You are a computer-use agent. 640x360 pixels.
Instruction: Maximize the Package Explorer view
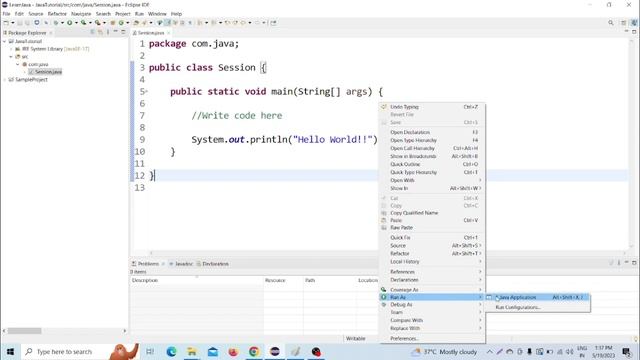123,32
